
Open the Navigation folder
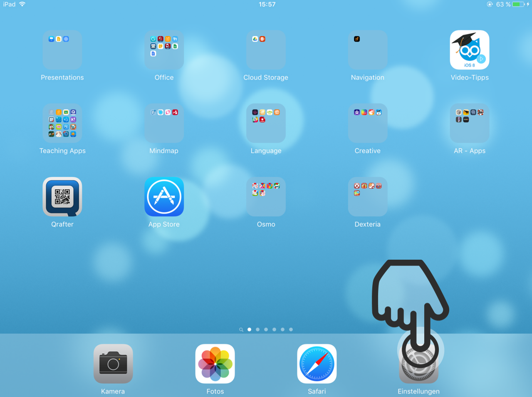pyautogui.click(x=368, y=50)
